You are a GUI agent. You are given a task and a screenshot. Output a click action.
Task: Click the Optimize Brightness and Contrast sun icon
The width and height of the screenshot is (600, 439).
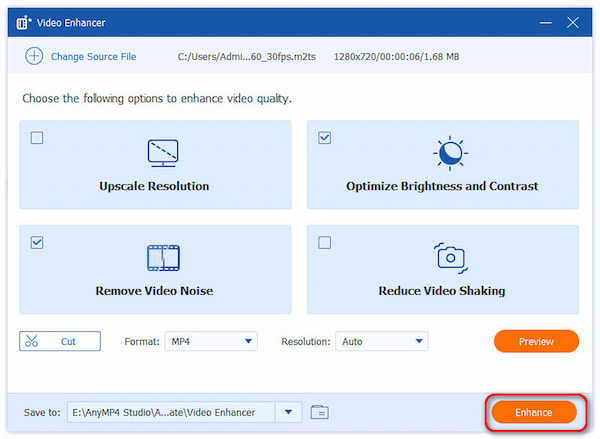pos(450,152)
